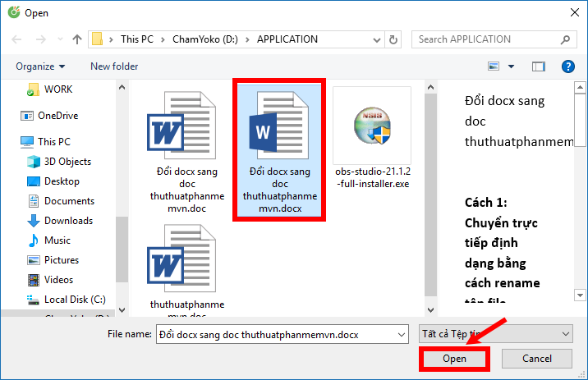The image size is (588, 380).
Task: Open Pictures in the sidebar
Action: (x=62, y=260)
